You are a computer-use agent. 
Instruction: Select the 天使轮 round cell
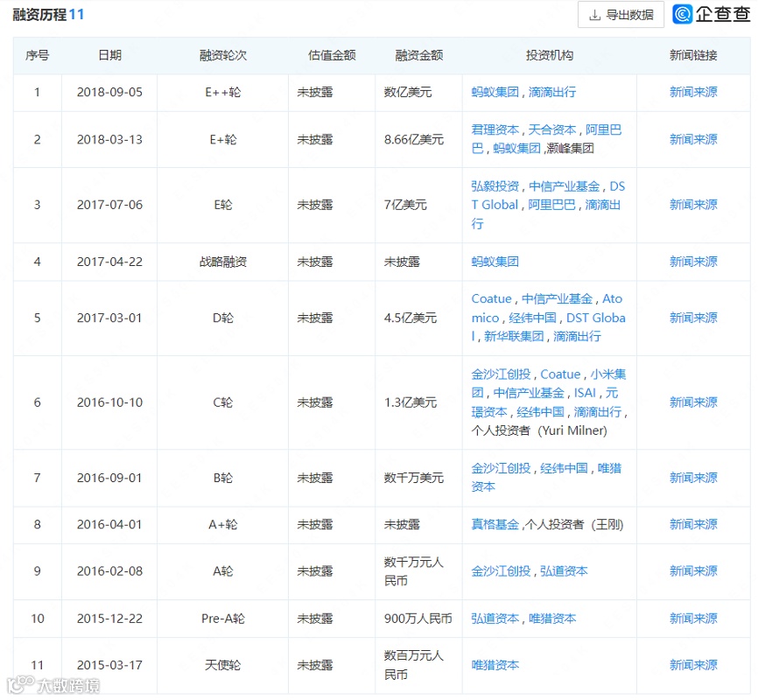click(x=223, y=665)
